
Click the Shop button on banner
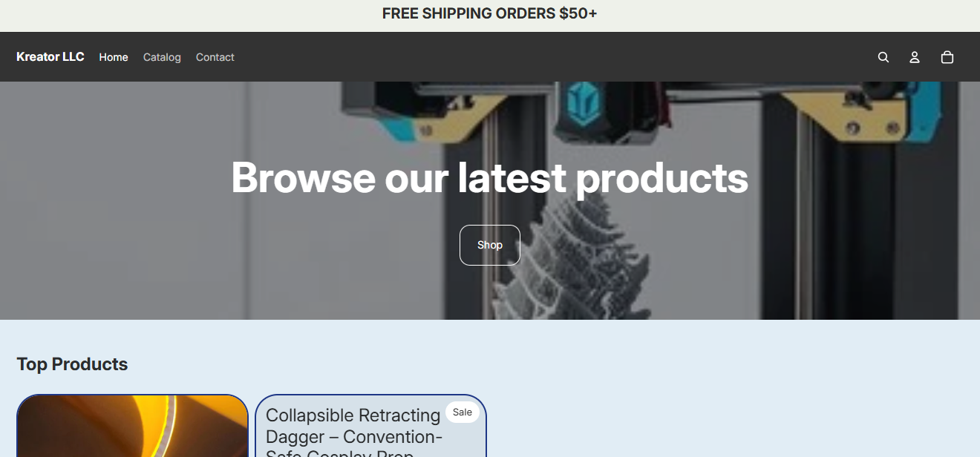[x=490, y=245]
